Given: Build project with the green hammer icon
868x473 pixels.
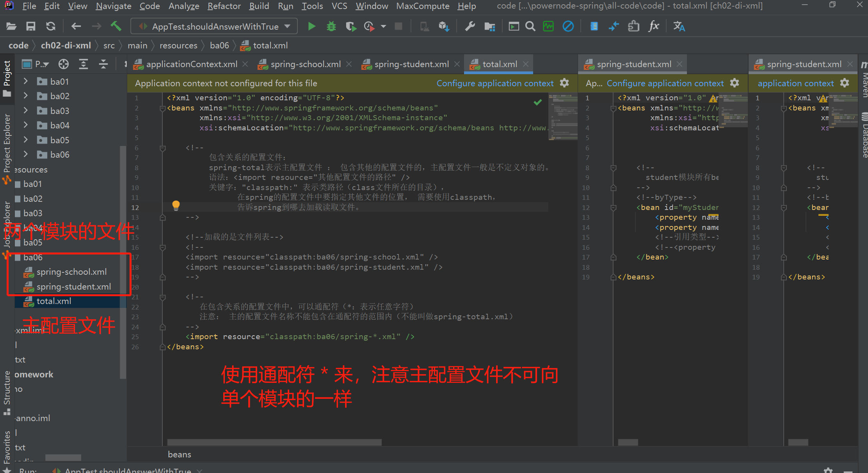Looking at the screenshot, I should (x=116, y=27).
